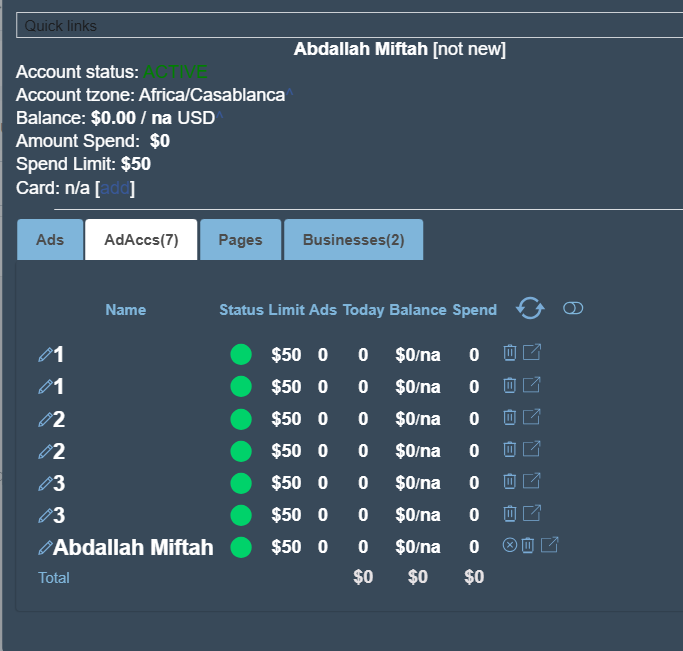Click inside the Quick links field
The image size is (683, 651).
(x=349, y=25)
